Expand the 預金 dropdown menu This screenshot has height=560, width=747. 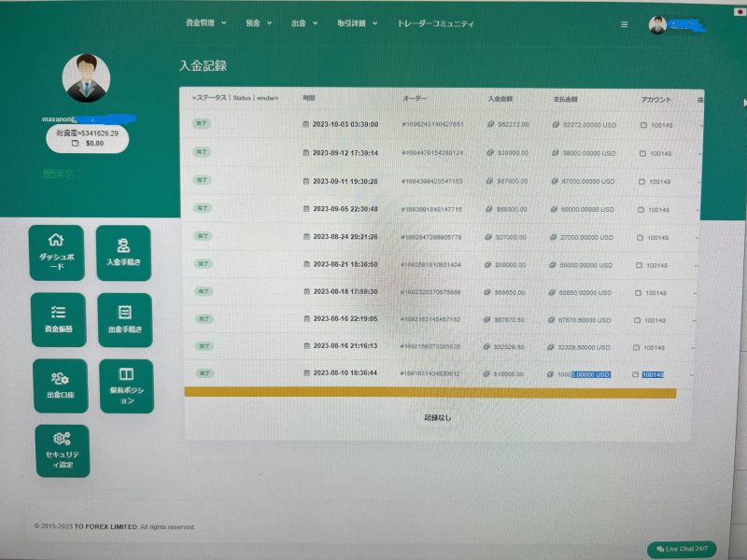coord(259,22)
